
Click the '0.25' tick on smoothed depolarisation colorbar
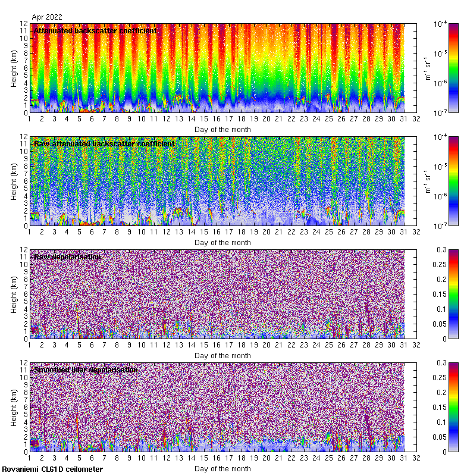tap(440, 378)
